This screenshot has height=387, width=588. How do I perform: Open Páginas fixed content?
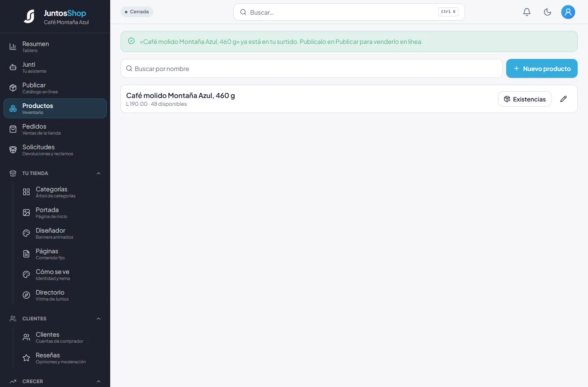62,254
